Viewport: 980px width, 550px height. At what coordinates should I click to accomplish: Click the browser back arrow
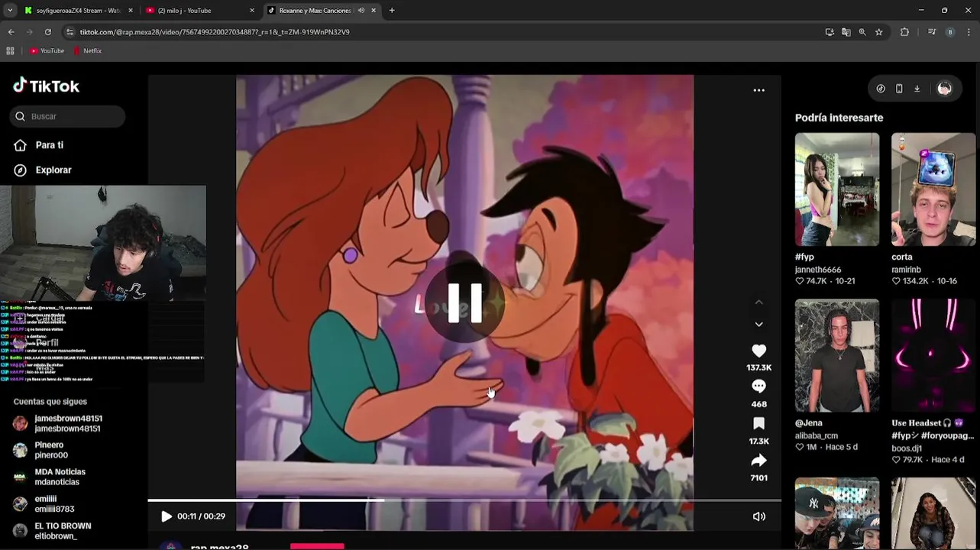11,32
